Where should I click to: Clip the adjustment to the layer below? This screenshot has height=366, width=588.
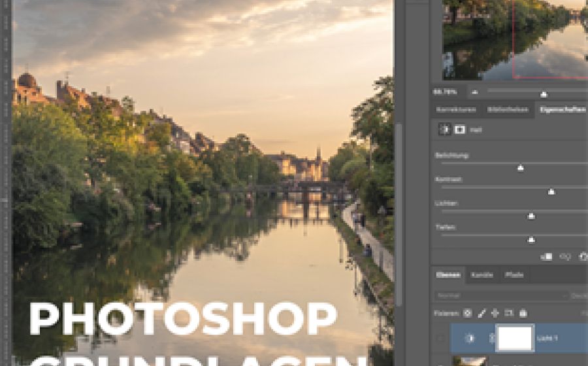(x=546, y=256)
